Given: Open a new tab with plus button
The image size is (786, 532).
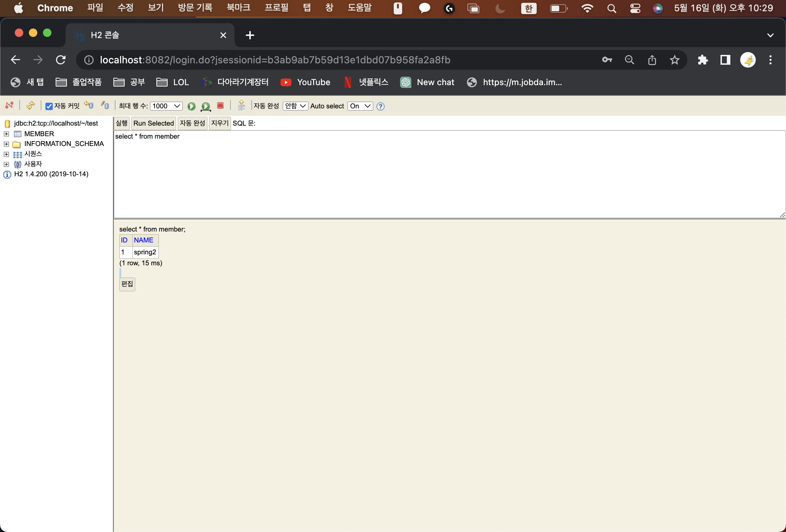Looking at the screenshot, I should (x=250, y=35).
